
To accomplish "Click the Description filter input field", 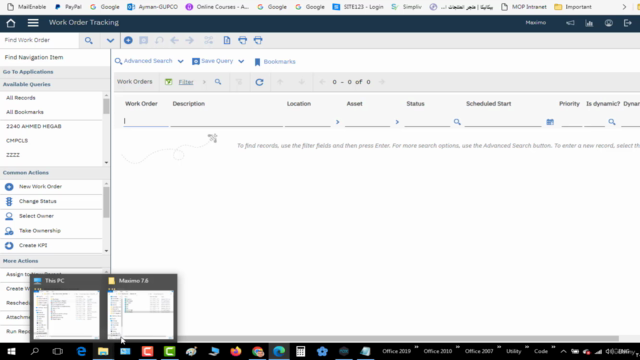I will click(227, 121).
